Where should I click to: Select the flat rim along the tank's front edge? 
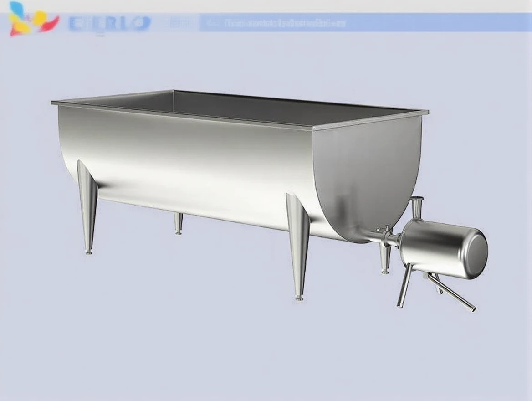pos(182,115)
